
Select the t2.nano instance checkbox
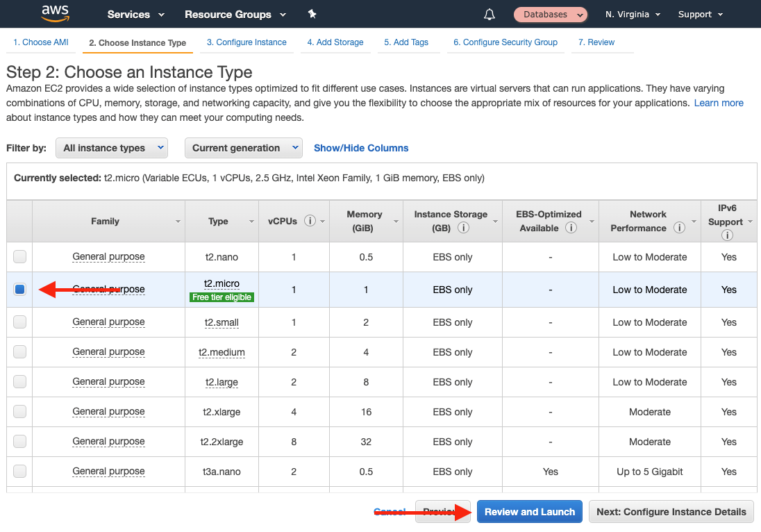point(19,256)
